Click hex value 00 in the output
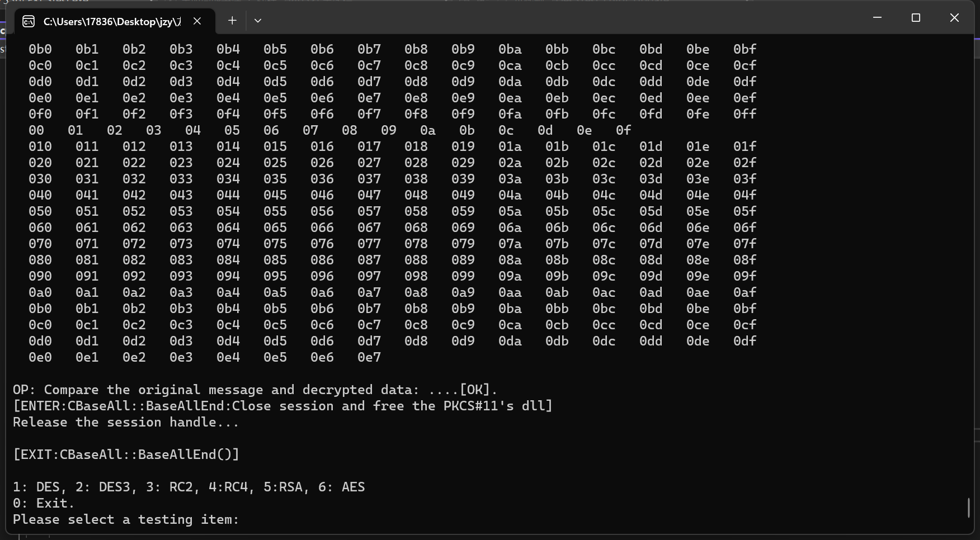 click(36, 130)
